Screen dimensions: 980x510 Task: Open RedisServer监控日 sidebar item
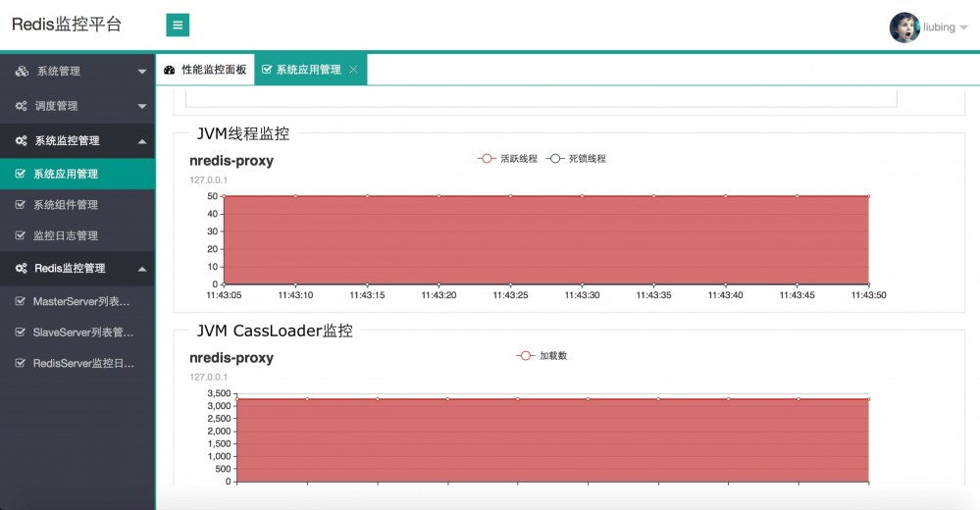click(x=77, y=363)
